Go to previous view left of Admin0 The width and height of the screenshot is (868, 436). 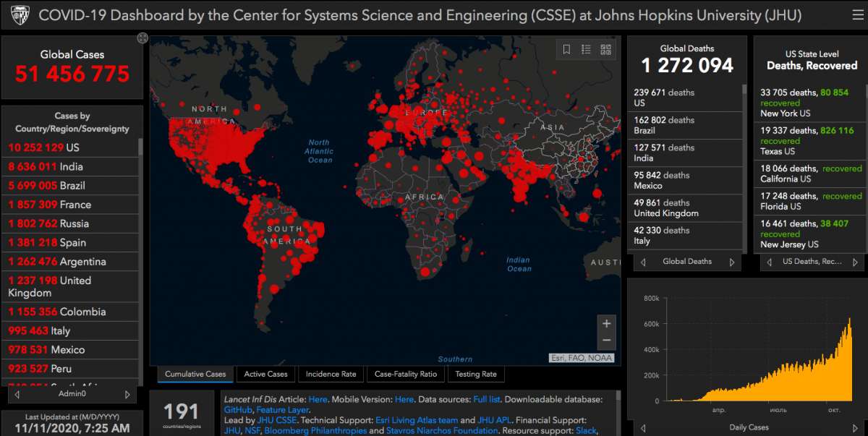[17, 395]
